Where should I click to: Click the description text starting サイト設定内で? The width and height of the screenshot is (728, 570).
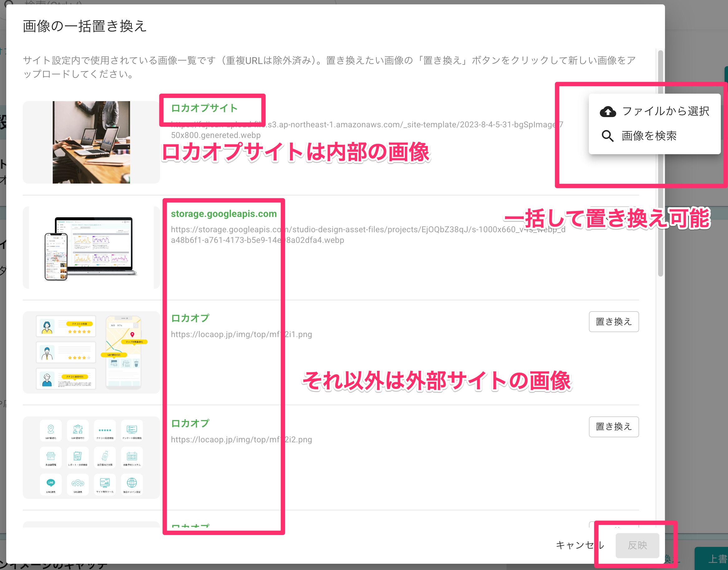329,67
